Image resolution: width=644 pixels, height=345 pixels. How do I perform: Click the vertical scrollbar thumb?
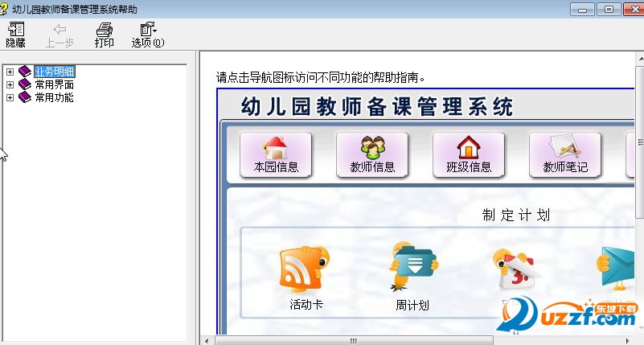click(x=640, y=142)
